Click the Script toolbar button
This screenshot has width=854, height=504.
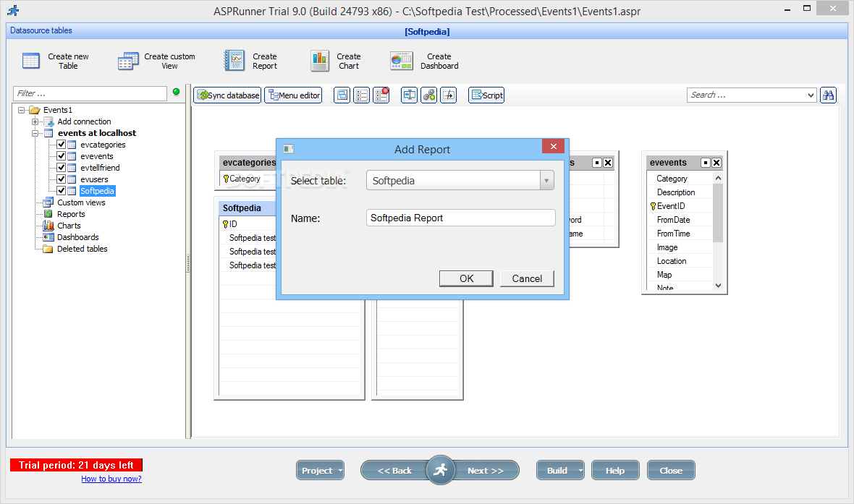[x=486, y=95]
